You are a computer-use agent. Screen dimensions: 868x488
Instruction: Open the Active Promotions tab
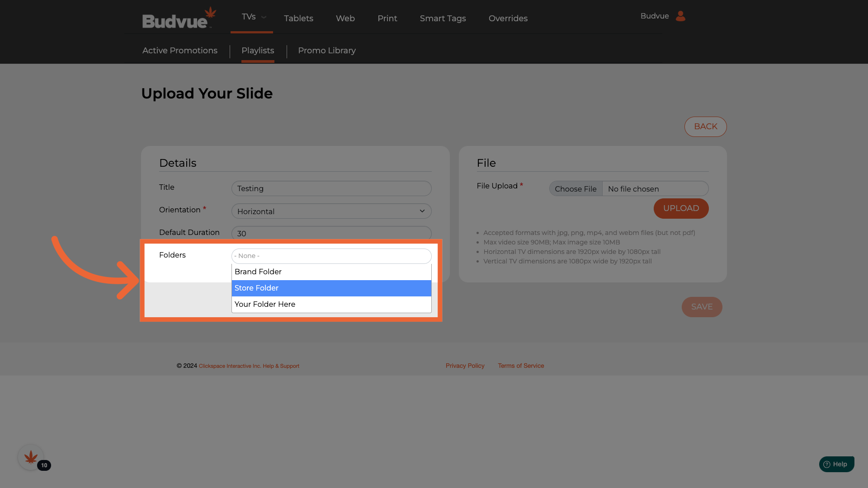180,51
